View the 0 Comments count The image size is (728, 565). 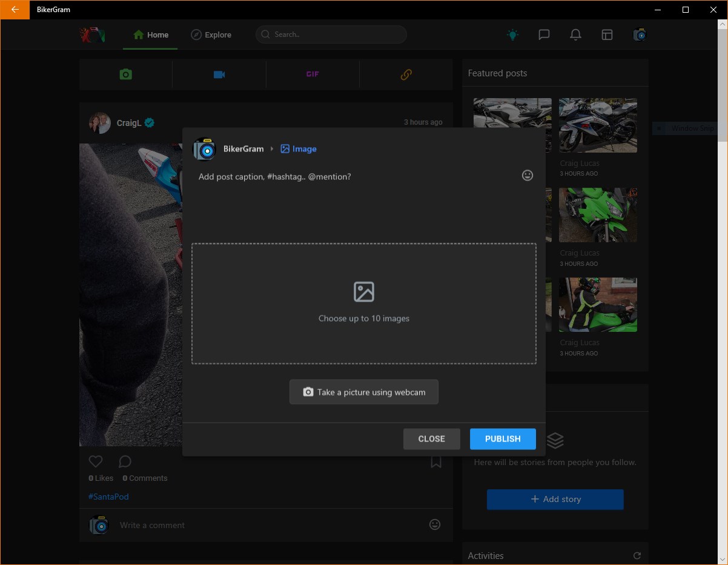pyautogui.click(x=145, y=478)
